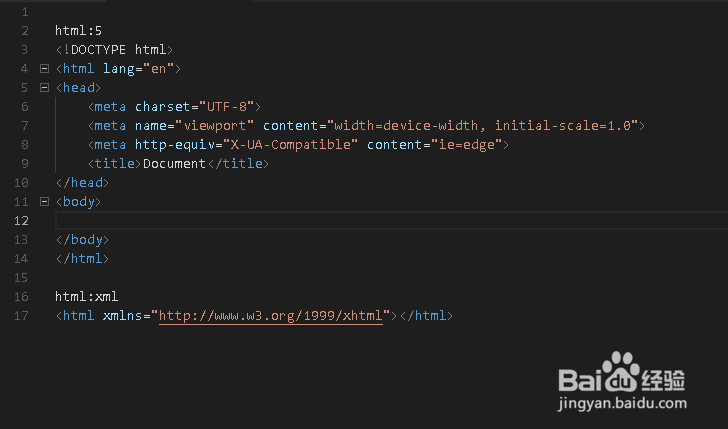Collapse the head section fold marker
Image resolution: width=728 pixels, height=429 pixels.
(44, 88)
